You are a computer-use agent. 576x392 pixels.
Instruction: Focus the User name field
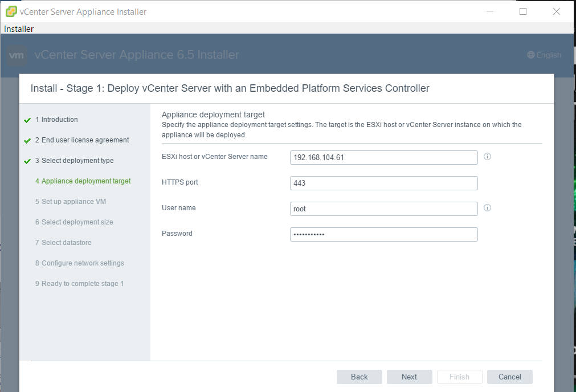pyautogui.click(x=384, y=209)
